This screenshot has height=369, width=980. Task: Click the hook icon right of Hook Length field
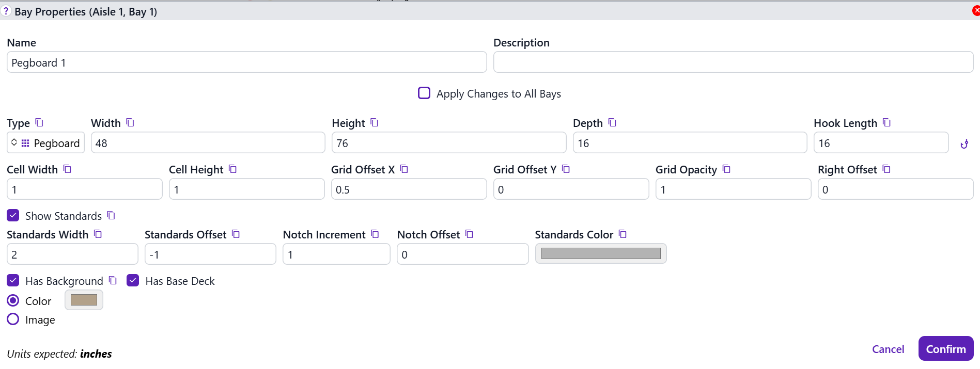point(964,144)
